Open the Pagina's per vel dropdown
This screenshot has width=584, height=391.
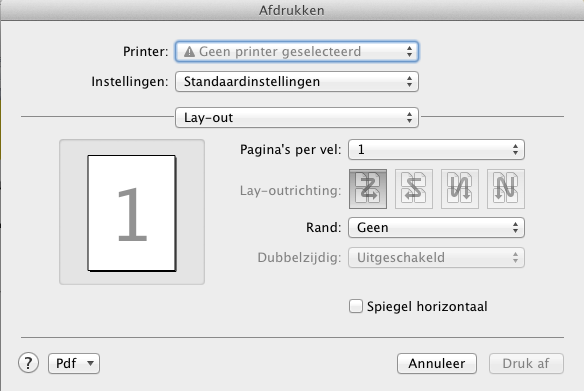coord(436,150)
